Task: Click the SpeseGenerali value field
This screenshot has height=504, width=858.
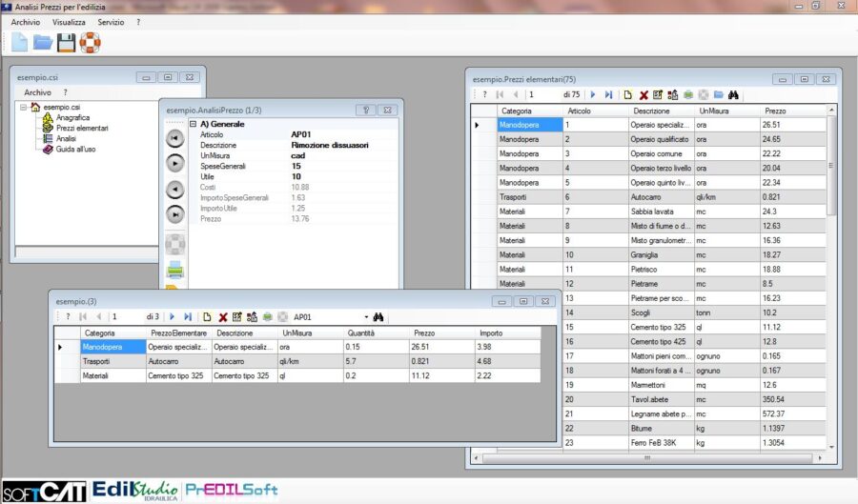Action: coord(324,166)
